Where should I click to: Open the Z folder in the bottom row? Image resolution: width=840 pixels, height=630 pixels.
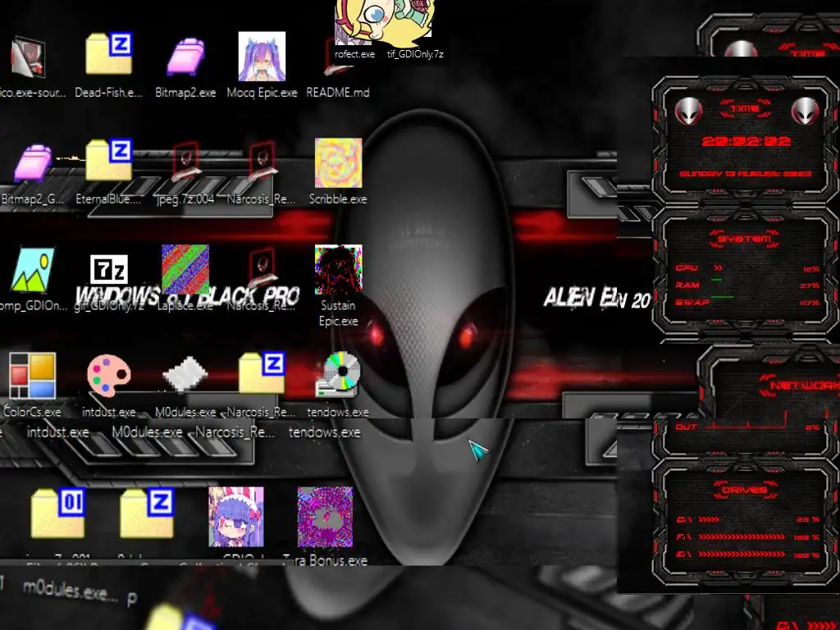coord(147,513)
